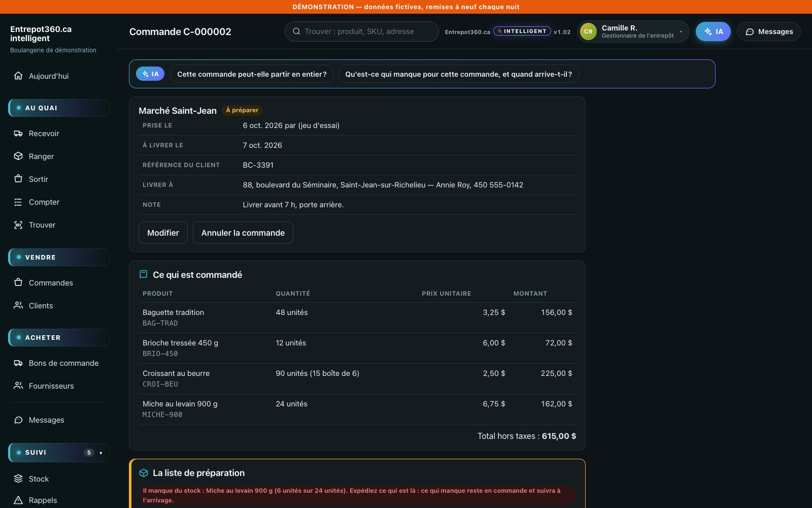Open Commandes in the sidebar

pos(51,283)
